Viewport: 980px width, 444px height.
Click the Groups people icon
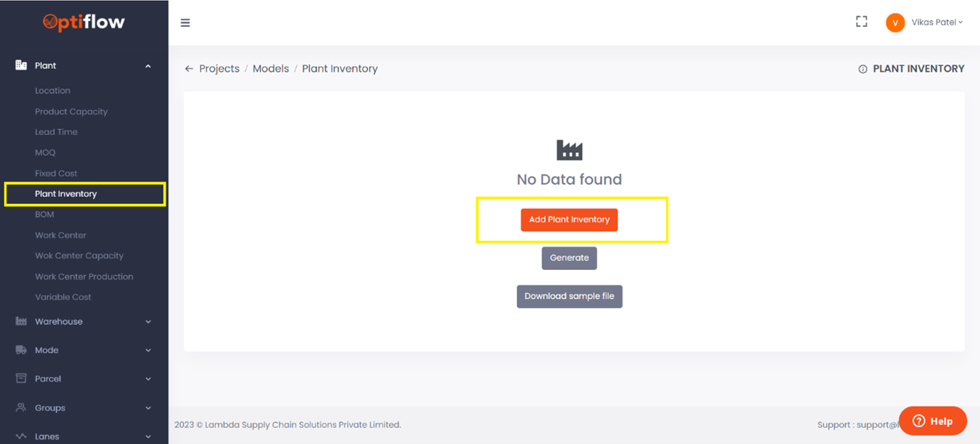(x=21, y=408)
